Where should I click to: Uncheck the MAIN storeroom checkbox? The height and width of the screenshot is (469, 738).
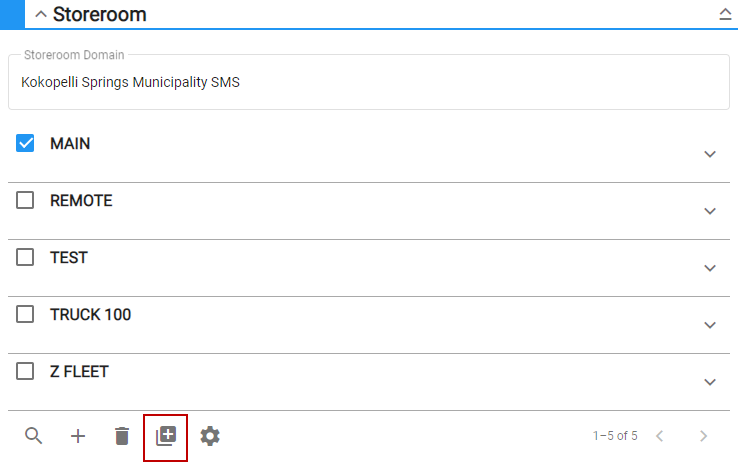coord(26,144)
